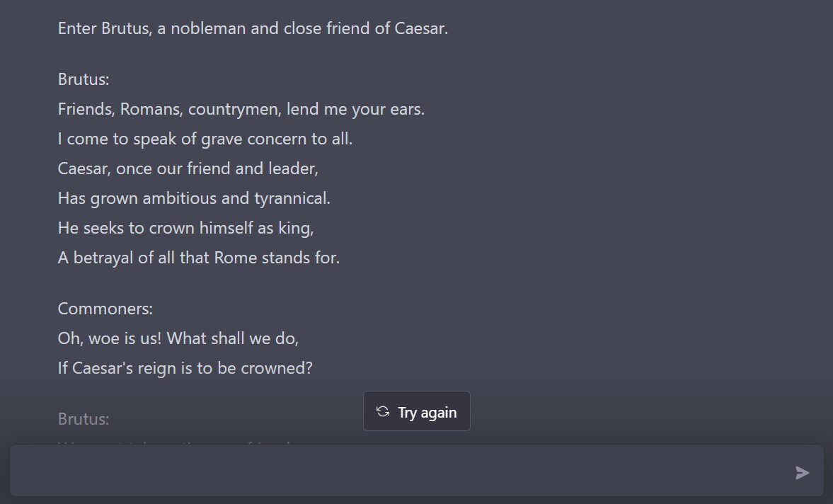833x504 pixels.
Task: Click the line "Enter Brutus, a nobleman"
Action: point(253,28)
